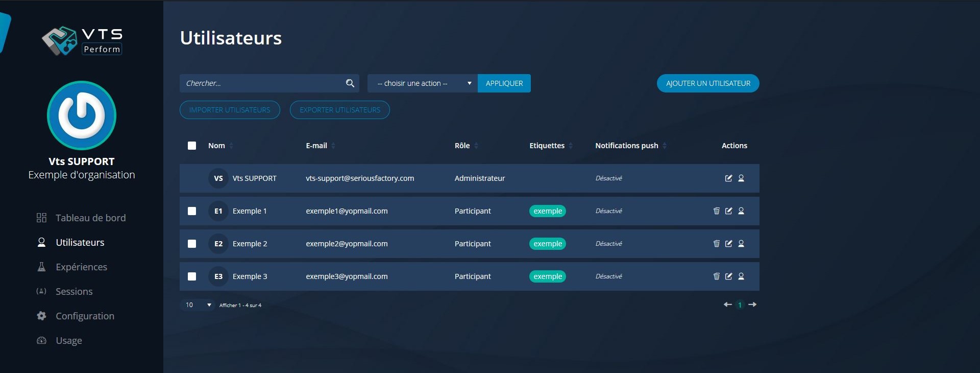980x373 pixels.
Task: Click IMPORTER UTILISATEURS button
Action: click(230, 110)
